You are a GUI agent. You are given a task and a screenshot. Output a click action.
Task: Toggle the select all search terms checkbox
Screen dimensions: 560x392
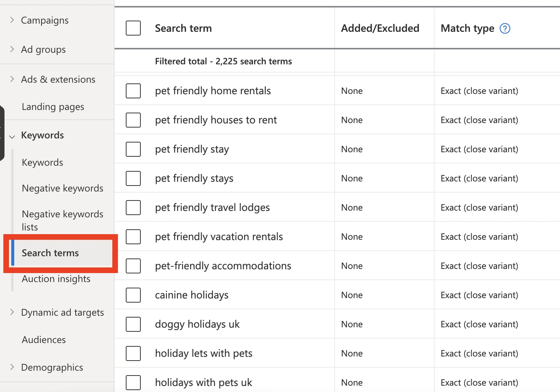(x=133, y=28)
